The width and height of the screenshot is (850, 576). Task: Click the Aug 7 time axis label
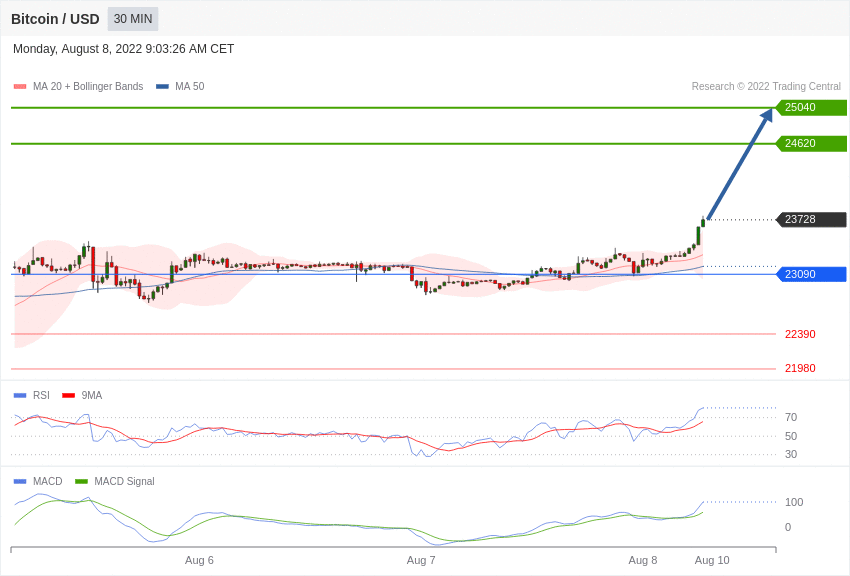coord(421,560)
